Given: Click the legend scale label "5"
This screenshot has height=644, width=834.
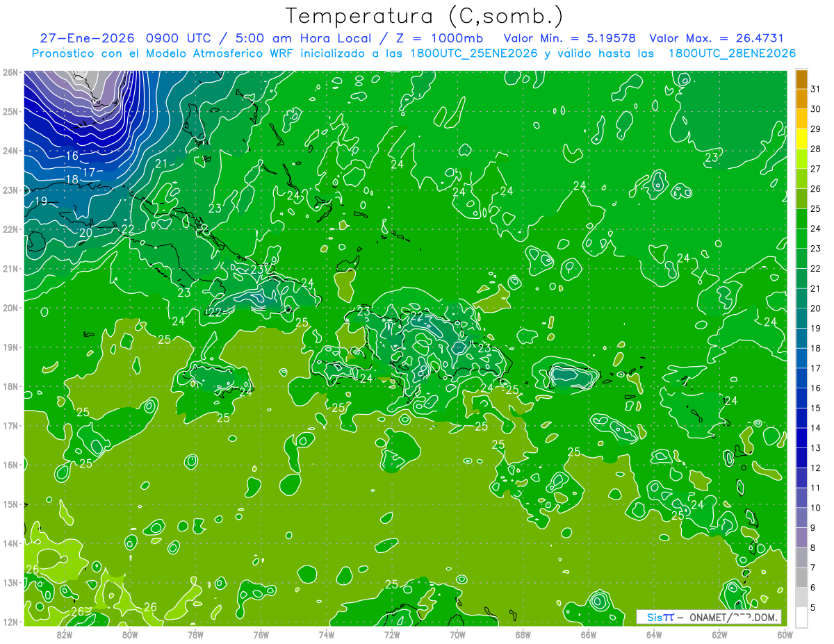Looking at the screenshot, I should 813,607.
